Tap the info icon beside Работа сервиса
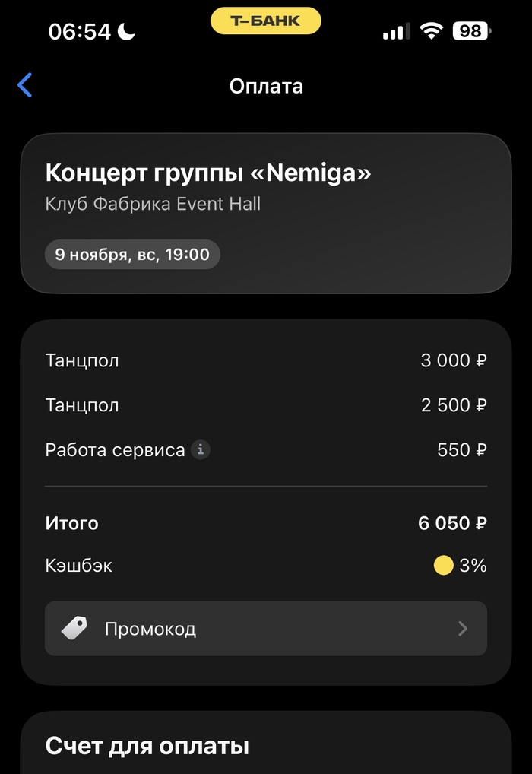Image resolution: width=532 pixels, height=774 pixels. [x=200, y=449]
